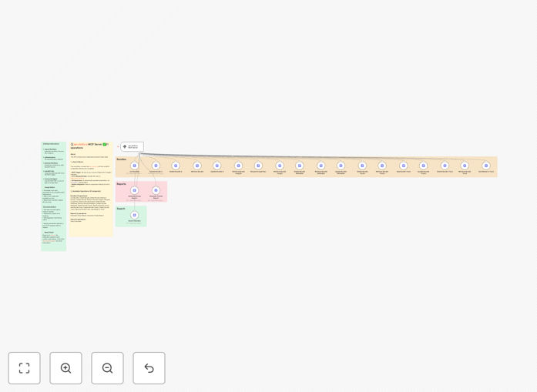Click the zoom to fit button
The width and height of the screenshot is (537, 392).
[x=25, y=368]
